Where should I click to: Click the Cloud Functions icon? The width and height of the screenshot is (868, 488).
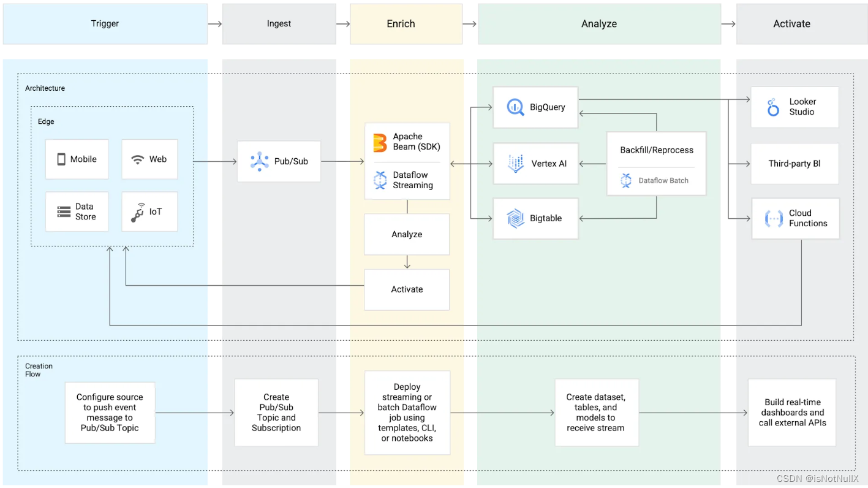(774, 218)
